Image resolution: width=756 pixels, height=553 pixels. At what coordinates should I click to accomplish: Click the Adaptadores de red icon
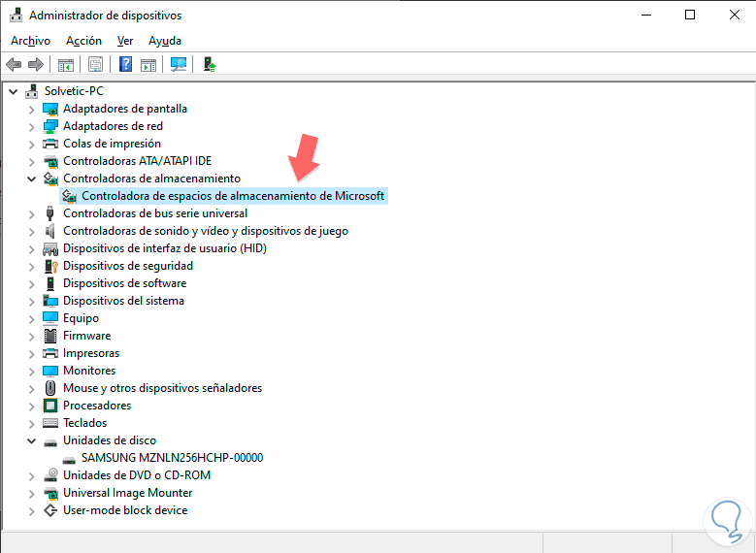pos(50,126)
